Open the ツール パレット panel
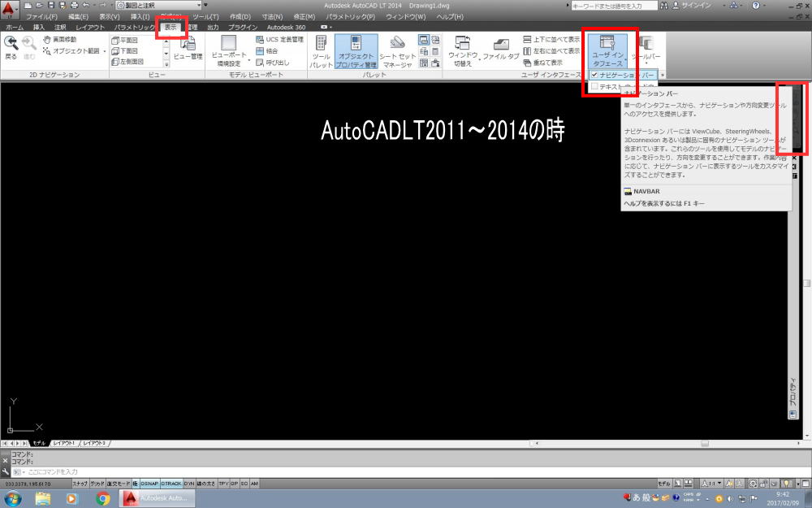812x508 pixels. pos(321,52)
